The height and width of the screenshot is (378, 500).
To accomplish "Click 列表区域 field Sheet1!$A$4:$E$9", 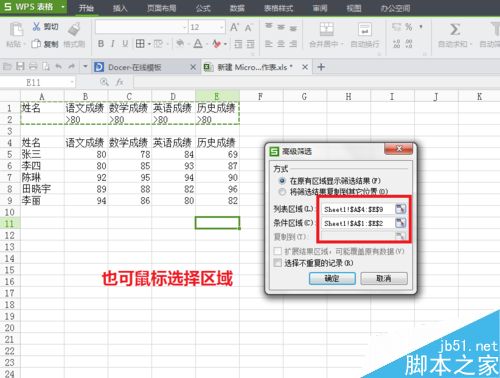I will [358, 209].
